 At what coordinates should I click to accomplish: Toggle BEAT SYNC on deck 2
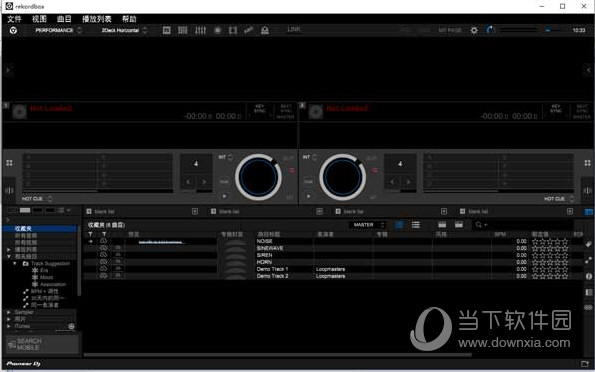pyautogui.click(x=582, y=109)
